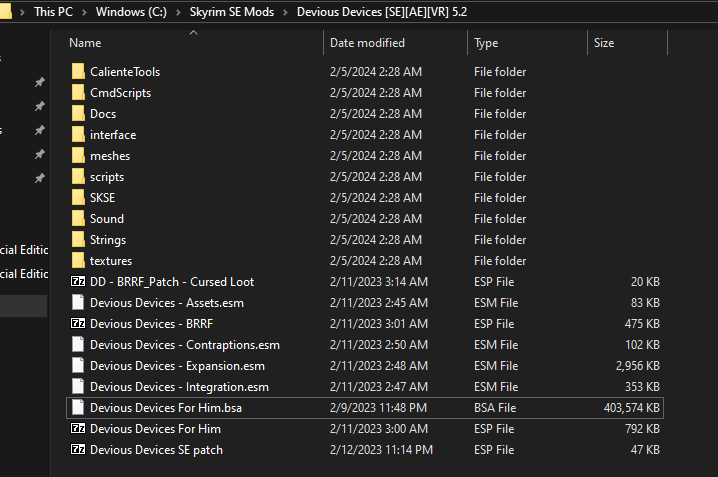Select the Docs folder icon
Image resolution: width=718 pixels, height=477 pixels.
point(78,114)
